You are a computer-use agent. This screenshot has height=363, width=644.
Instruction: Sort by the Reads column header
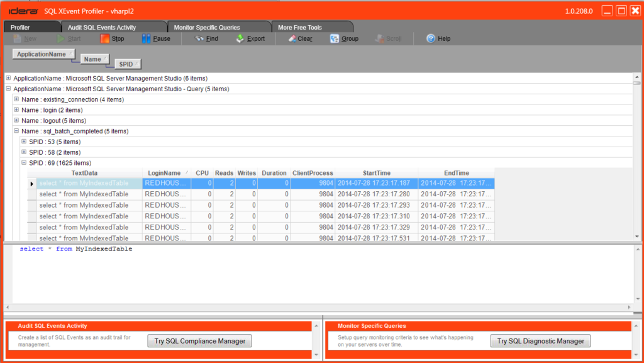coord(224,173)
